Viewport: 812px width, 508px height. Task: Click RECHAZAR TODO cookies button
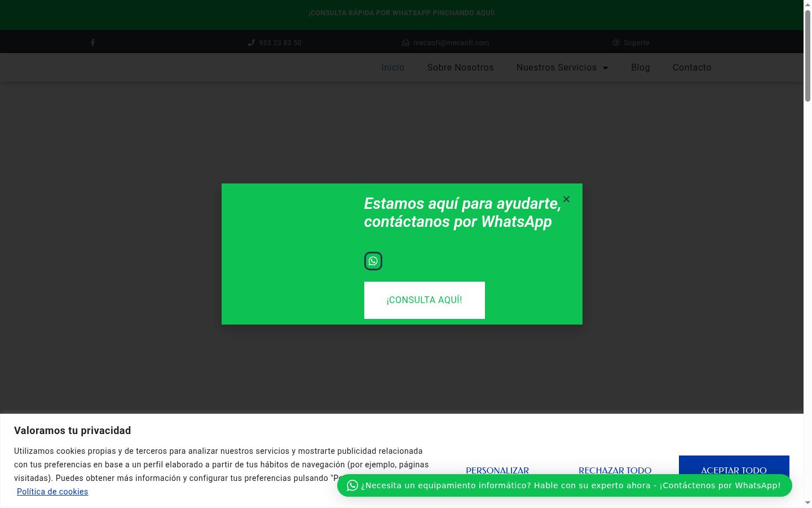click(x=615, y=470)
